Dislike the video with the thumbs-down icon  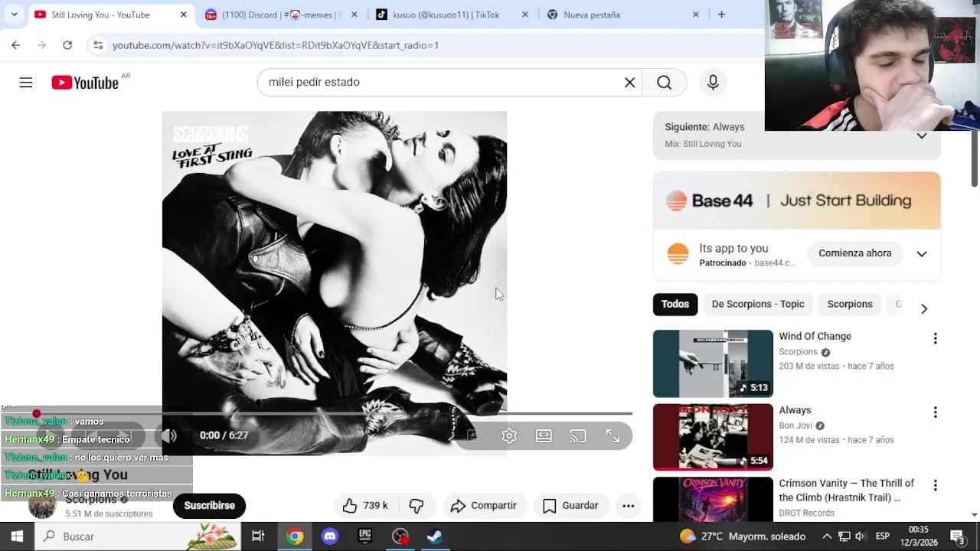416,505
